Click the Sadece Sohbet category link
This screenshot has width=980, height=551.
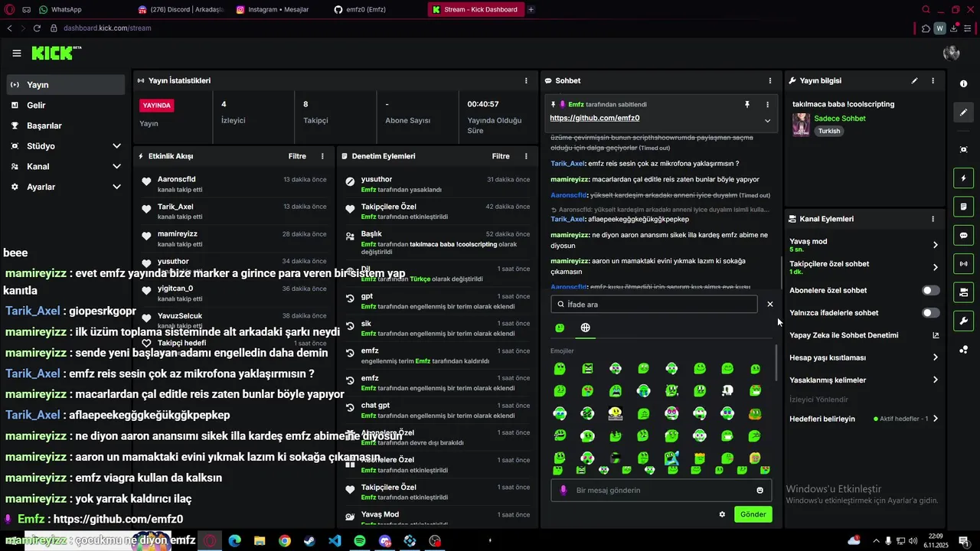(840, 118)
